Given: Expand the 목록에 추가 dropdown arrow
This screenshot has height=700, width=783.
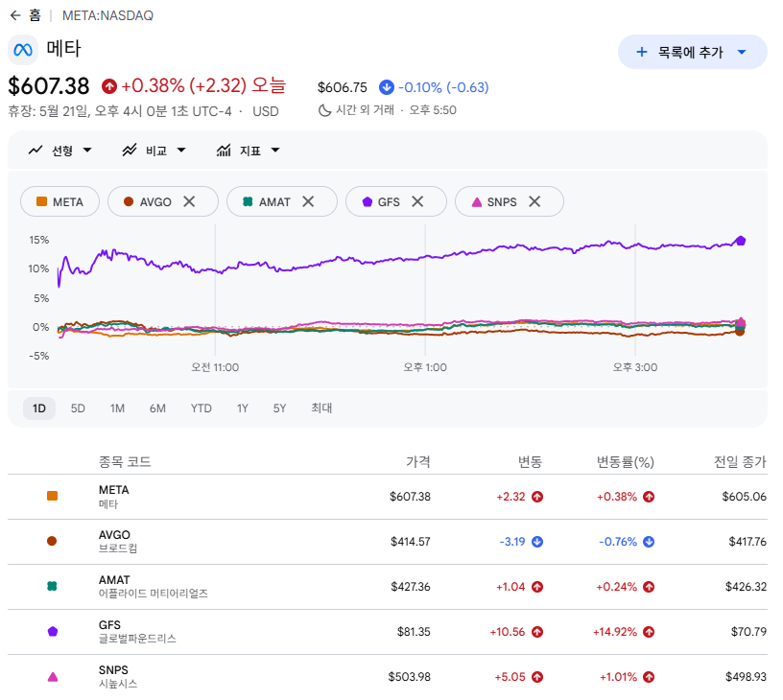Looking at the screenshot, I should pyautogui.click(x=742, y=52).
